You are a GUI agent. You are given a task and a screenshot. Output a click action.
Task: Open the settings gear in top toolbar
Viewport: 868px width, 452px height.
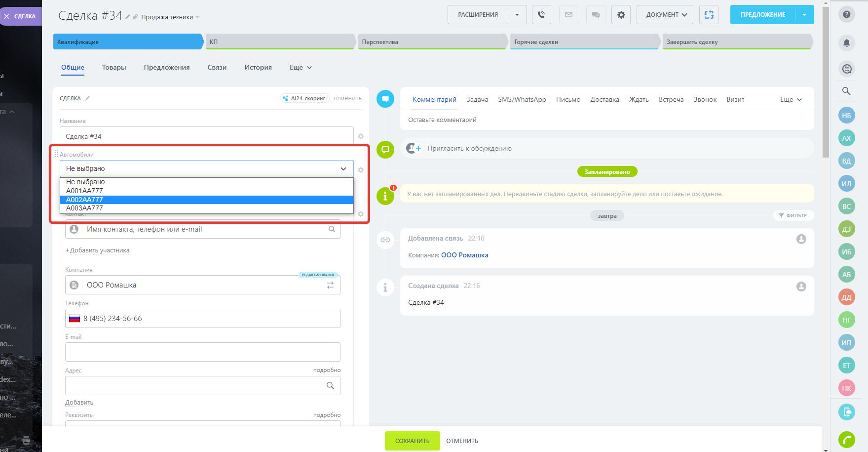(621, 15)
